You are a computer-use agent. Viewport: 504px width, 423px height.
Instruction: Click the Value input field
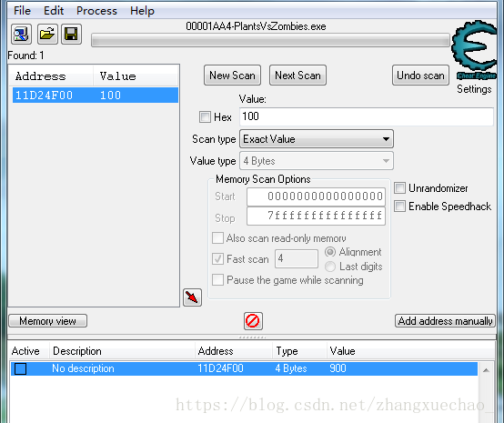[367, 116]
